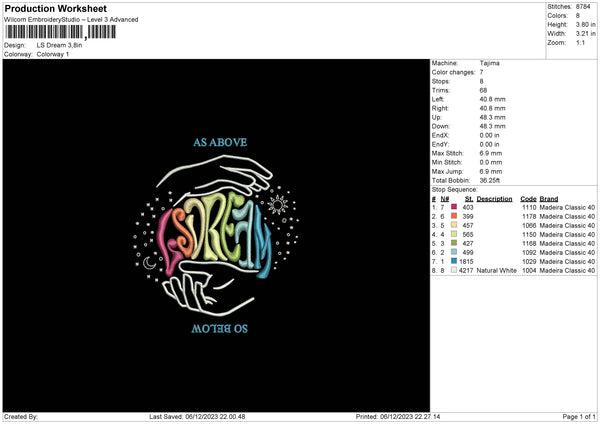Viewport: 600px width, 424px height.
Task: Click the barcode under the worksheet title
Action: pos(60,32)
